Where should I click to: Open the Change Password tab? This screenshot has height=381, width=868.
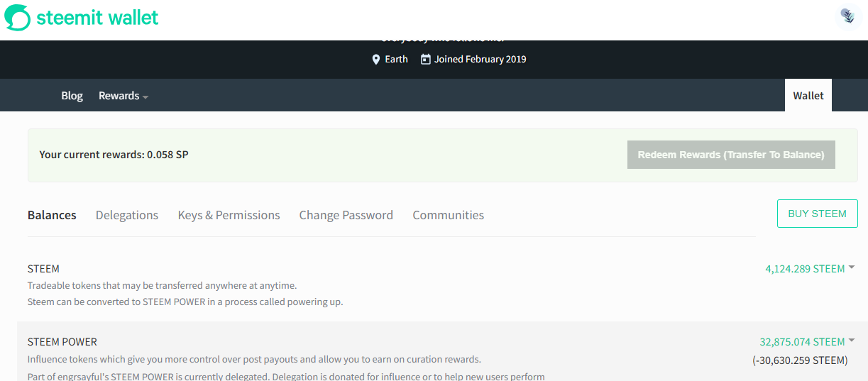coord(346,215)
